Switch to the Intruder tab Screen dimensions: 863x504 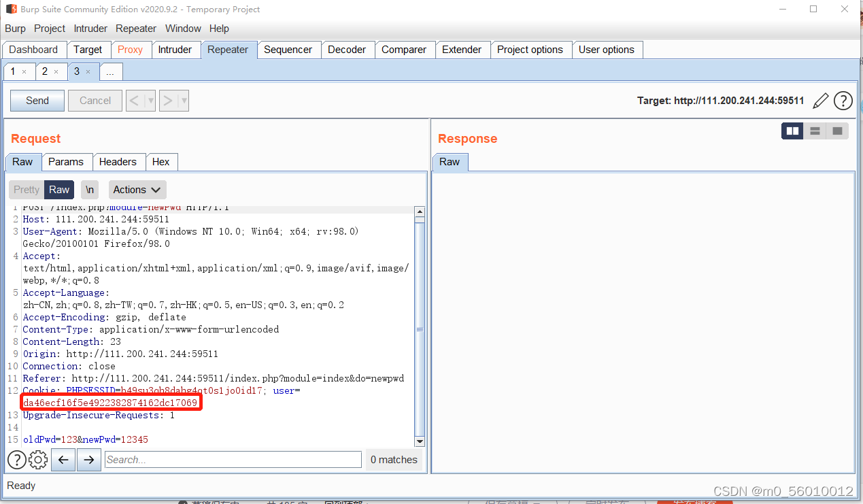point(175,50)
